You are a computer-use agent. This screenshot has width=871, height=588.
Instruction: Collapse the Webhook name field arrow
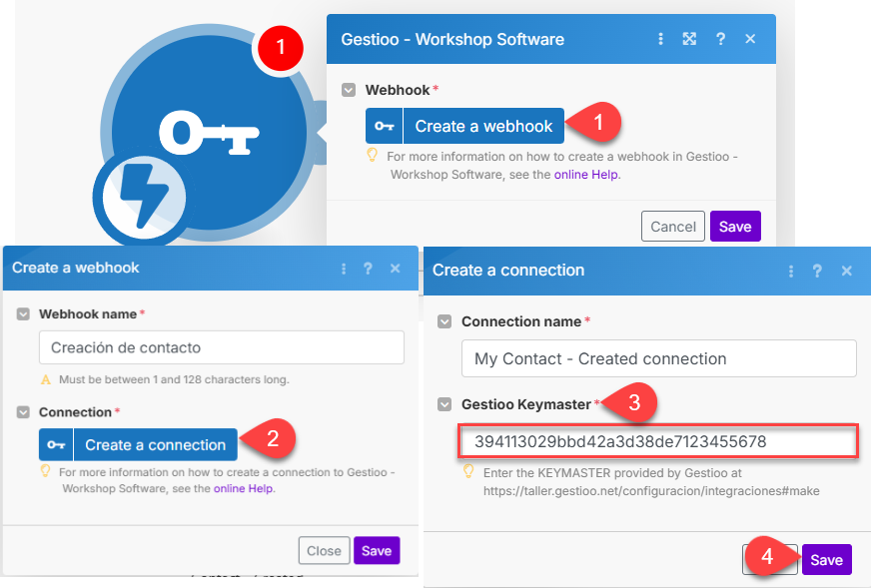tap(23, 313)
